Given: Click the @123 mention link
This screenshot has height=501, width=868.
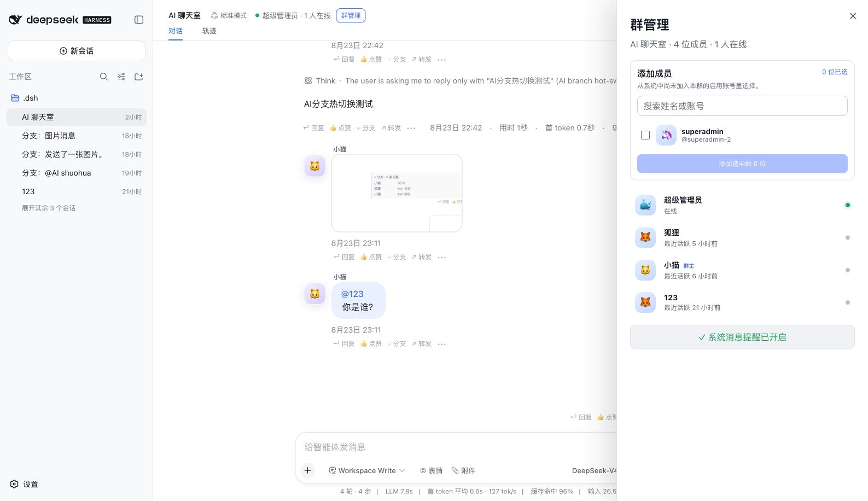Looking at the screenshot, I should [352, 294].
